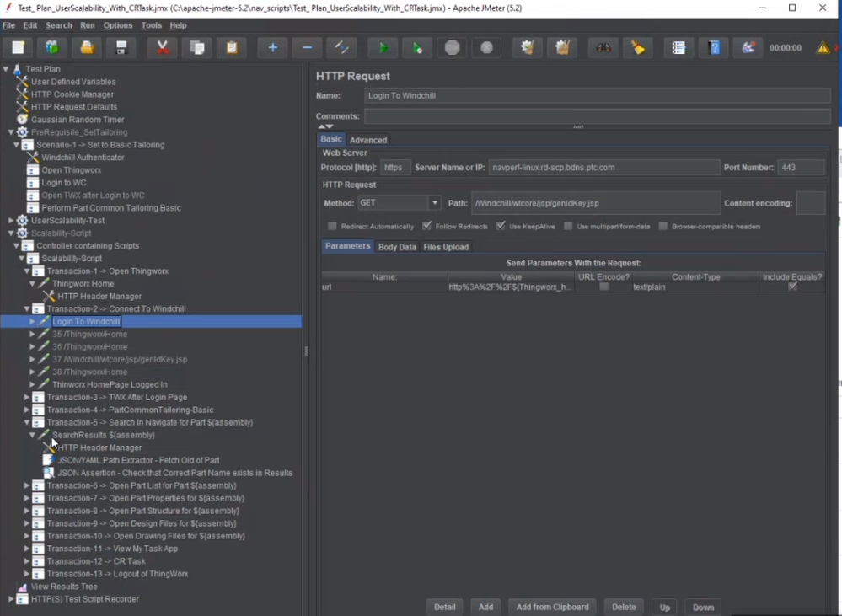The height and width of the screenshot is (616, 842).
Task: Expand Transaction-3 TWX After Login Page
Action: click(x=27, y=397)
